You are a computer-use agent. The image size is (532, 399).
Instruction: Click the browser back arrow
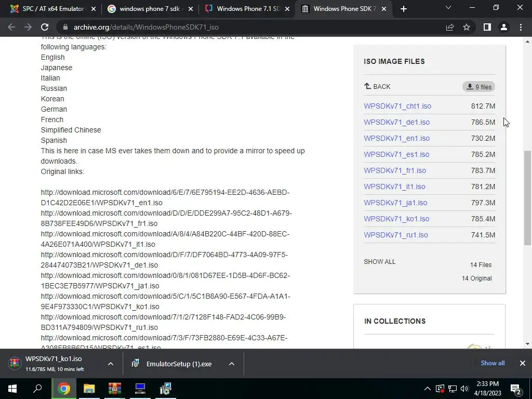[x=11, y=27]
